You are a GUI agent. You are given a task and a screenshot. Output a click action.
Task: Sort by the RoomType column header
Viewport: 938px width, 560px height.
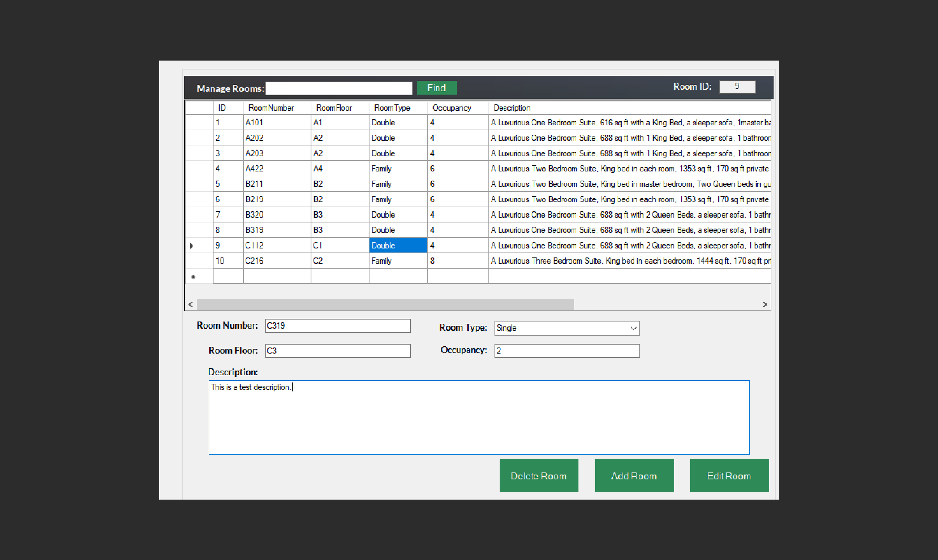(398, 108)
